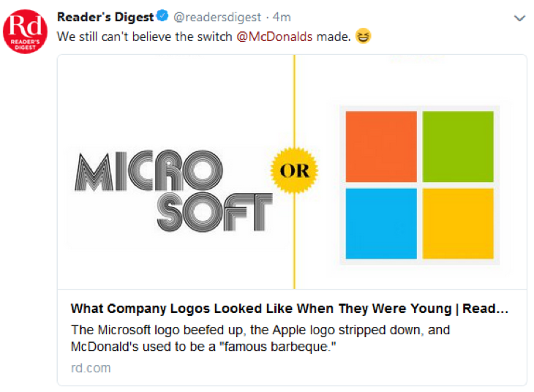Click the laughing emoji in tweet
The image size is (534, 392).
tap(363, 37)
